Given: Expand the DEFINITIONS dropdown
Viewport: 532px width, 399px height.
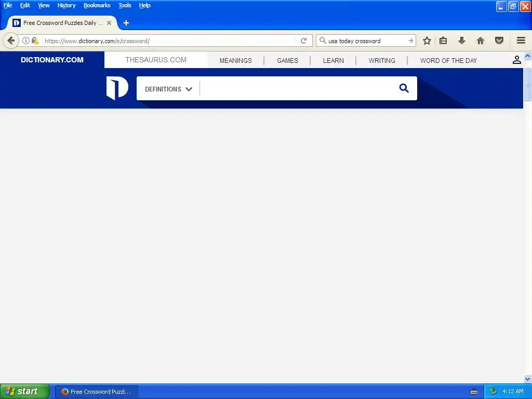Looking at the screenshot, I should (x=168, y=89).
